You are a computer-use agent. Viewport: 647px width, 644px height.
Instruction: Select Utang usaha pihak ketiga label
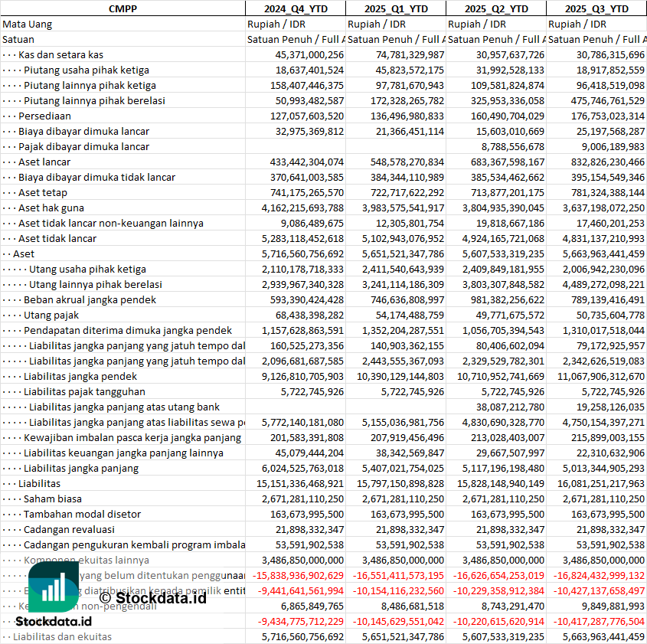pyautogui.click(x=87, y=269)
